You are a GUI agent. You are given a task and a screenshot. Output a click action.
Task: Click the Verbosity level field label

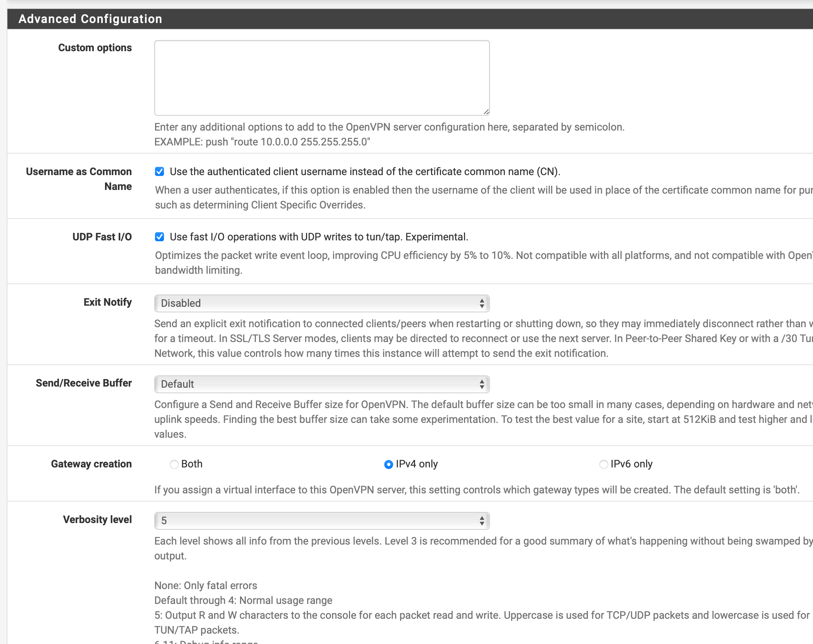97,519
